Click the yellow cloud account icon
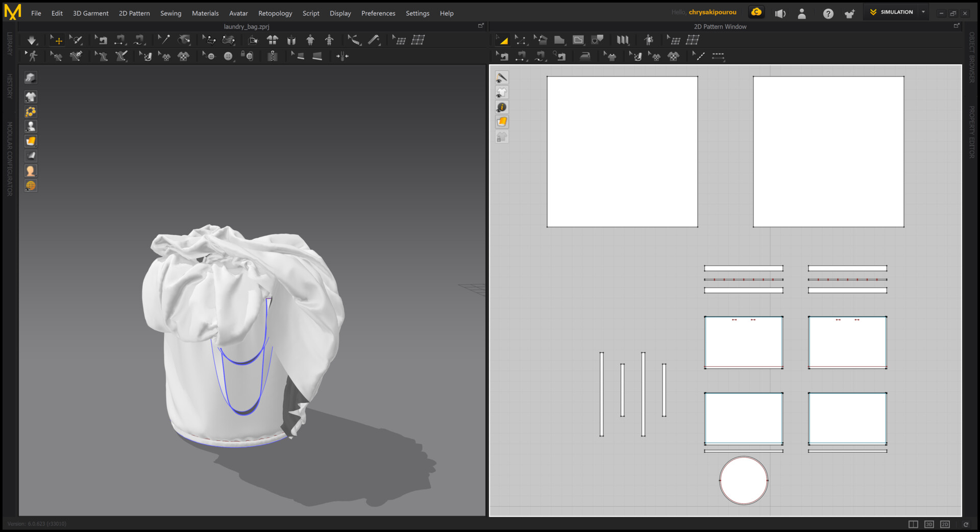 pos(756,12)
